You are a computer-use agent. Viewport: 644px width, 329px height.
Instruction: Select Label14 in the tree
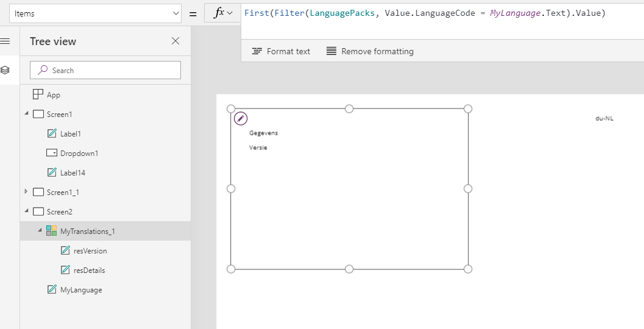[73, 173]
